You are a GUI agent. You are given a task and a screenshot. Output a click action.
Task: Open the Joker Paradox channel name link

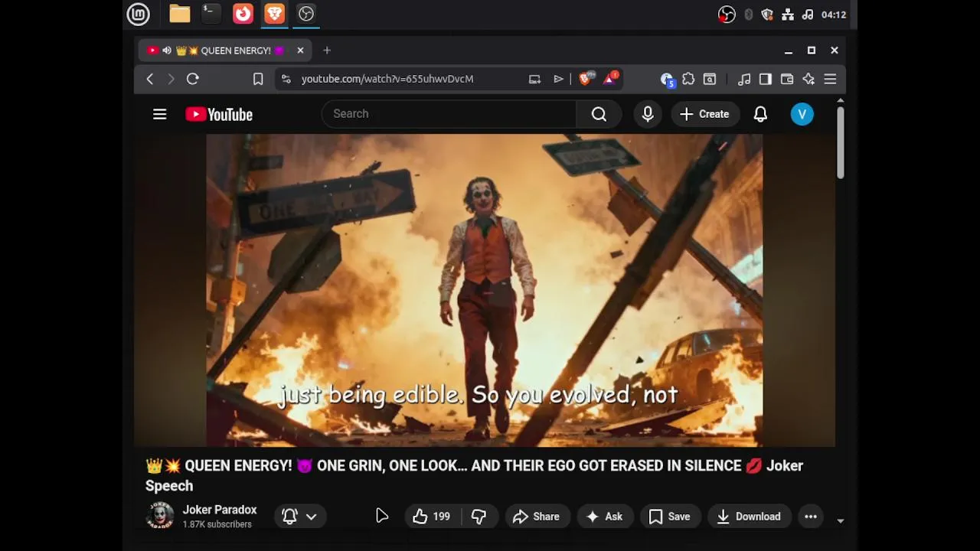tap(220, 510)
